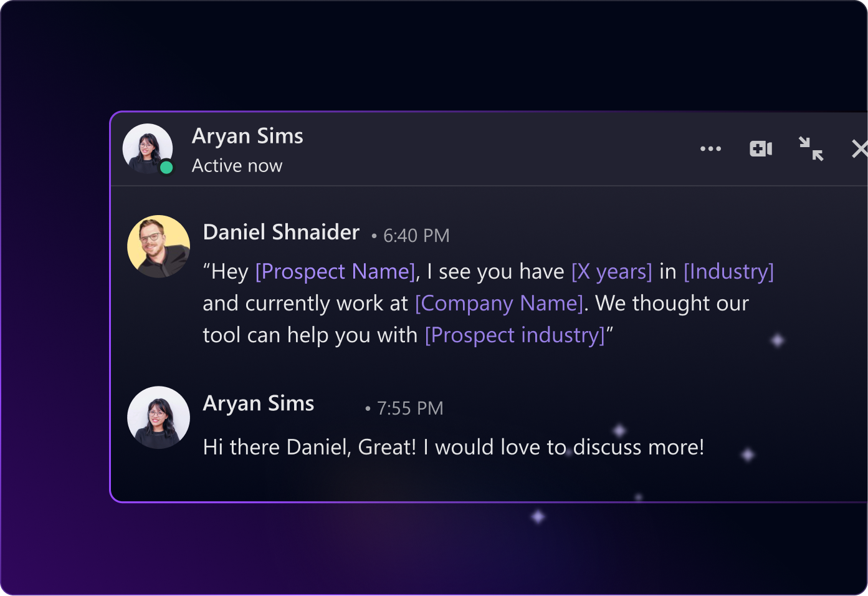Select the [Prospect Name] placeholder
868x596 pixels.
[335, 272]
